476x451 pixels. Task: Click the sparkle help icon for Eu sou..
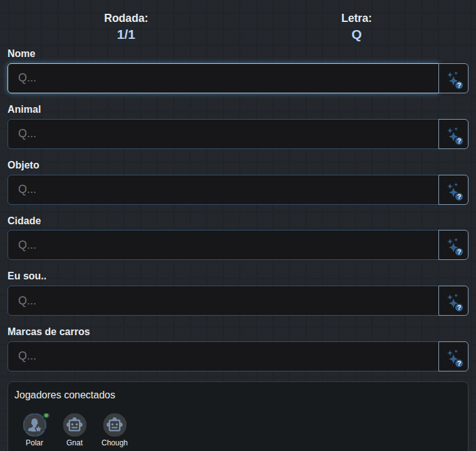point(453,301)
